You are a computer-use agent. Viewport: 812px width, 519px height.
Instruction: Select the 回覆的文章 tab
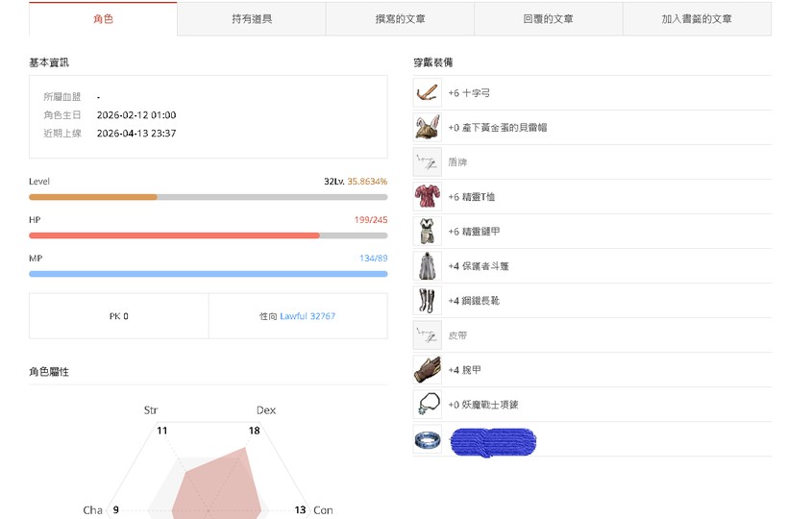pos(549,19)
